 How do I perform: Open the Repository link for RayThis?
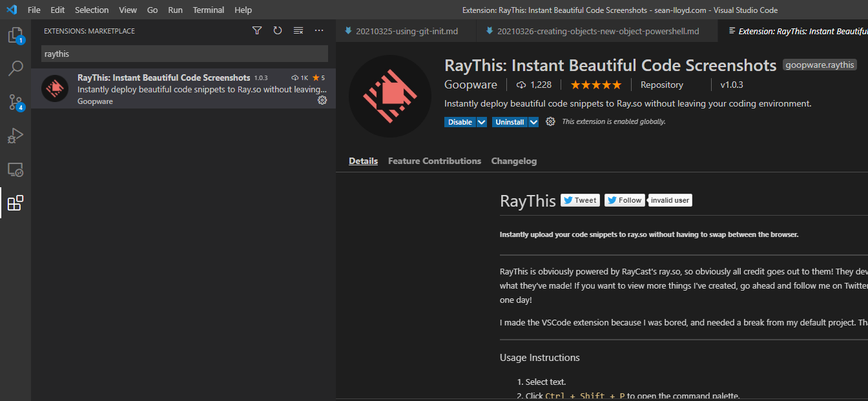click(x=661, y=84)
